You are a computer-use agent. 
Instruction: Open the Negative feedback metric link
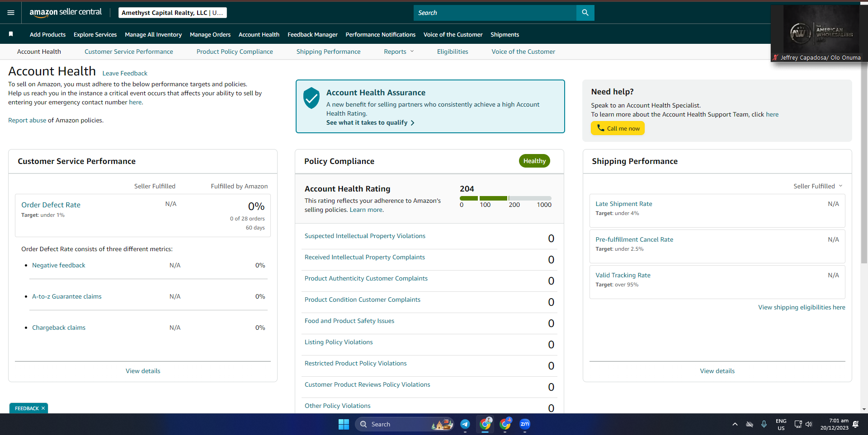coord(59,265)
